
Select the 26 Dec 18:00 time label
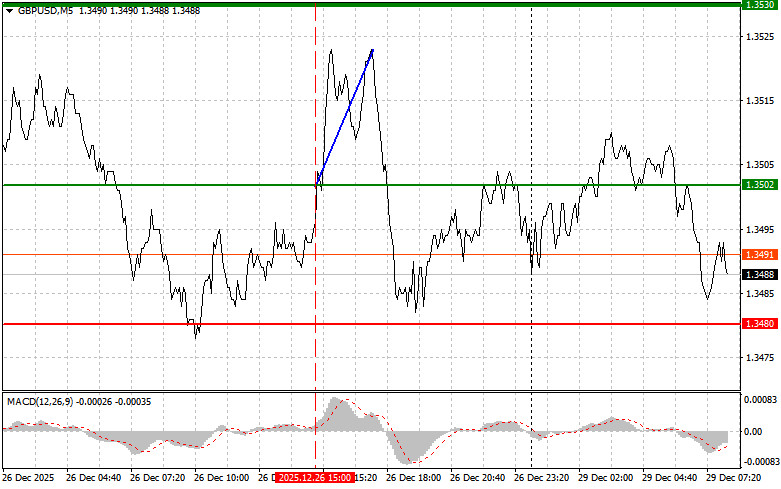(x=413, y=478)
